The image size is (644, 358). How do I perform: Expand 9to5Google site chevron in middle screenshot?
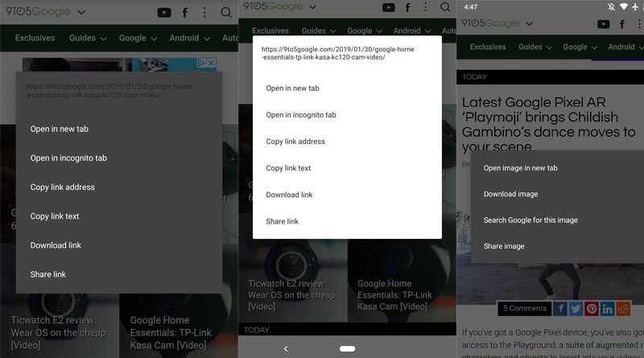click(312, 7)
